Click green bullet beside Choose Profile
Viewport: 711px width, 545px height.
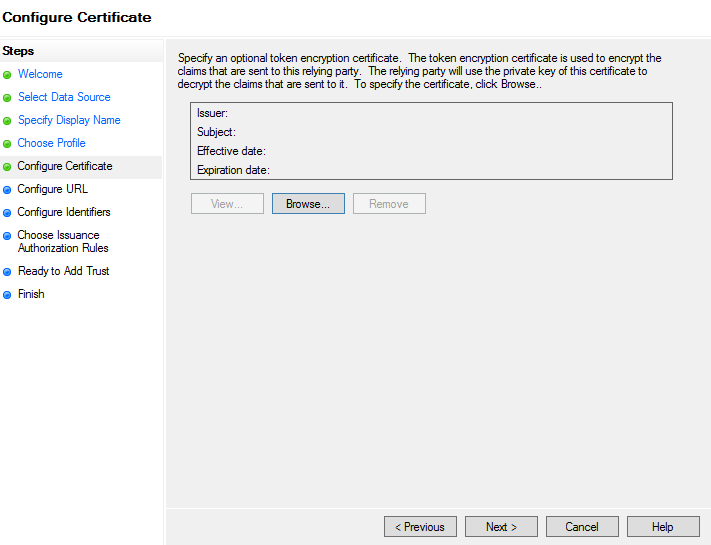[7, 144]
